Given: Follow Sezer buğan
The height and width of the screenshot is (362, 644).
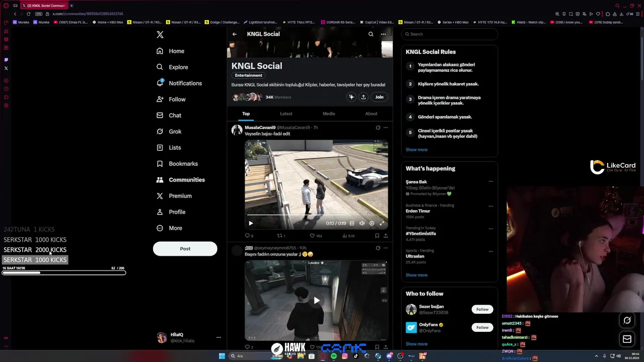Looking at the screenshot, I should pyautogui.click(x=482, y=309).
